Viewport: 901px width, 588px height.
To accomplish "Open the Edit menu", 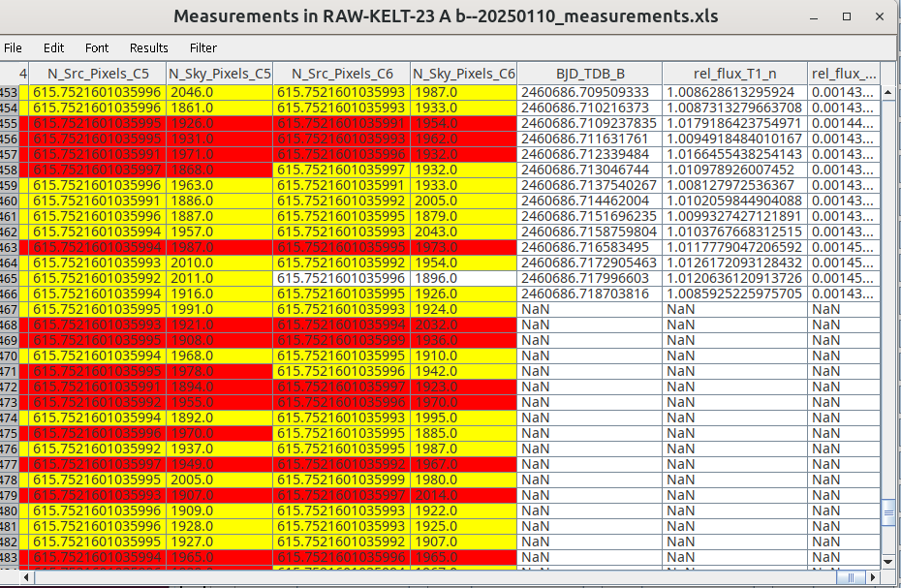I will tap(53, 47).
